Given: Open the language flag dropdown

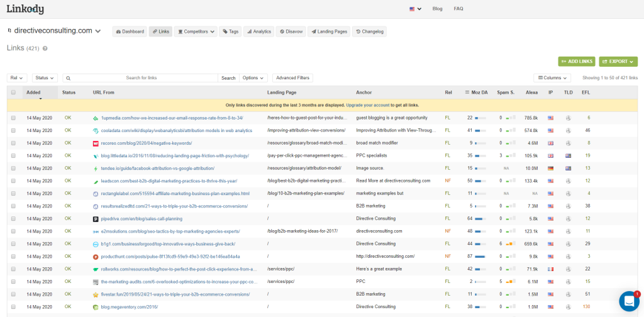Looking at the screenshot, I should coord(415,9).
